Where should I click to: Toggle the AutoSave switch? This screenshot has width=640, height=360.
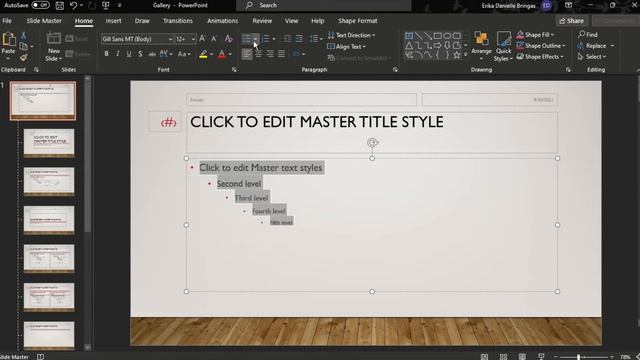click(x=40, y=5)
